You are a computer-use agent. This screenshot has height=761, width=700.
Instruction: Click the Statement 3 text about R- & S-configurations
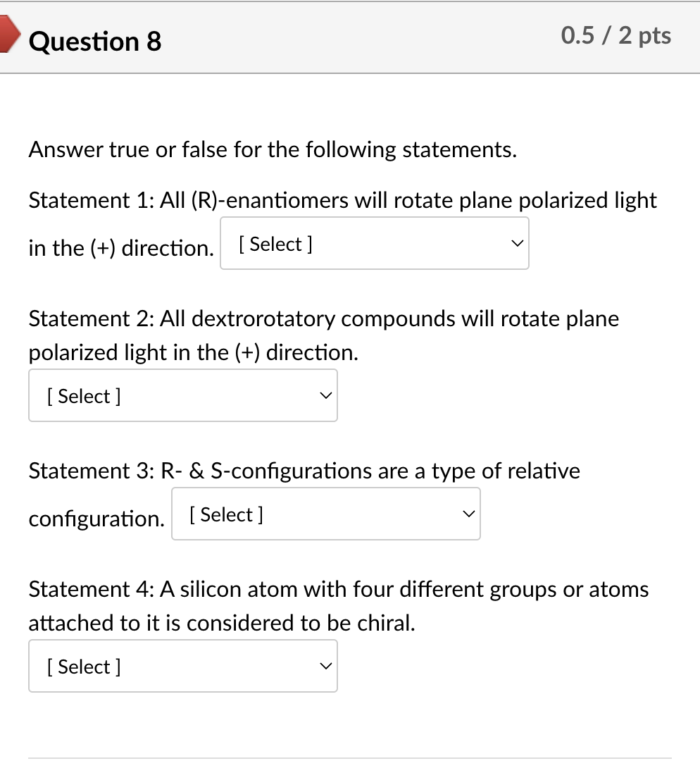pos(303,471)
